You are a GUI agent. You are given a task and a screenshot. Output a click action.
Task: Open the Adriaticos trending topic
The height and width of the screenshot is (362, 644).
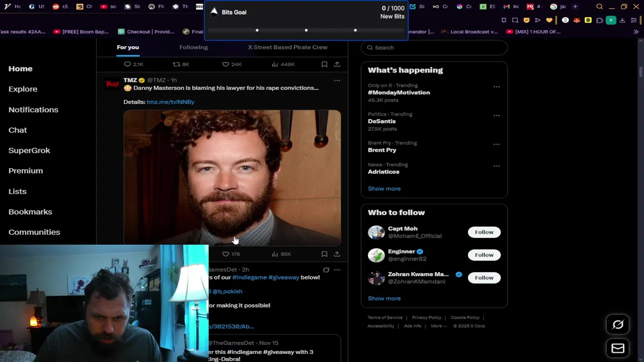click(384, 172)
